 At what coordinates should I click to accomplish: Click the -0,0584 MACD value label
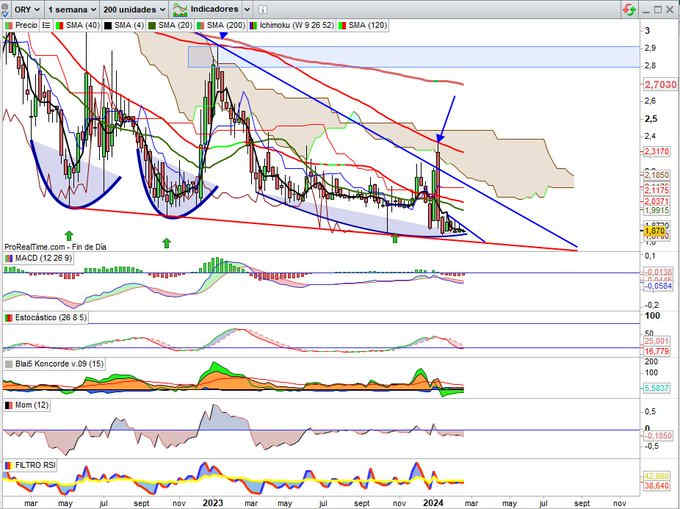pyautogui.click(x=657, y=286)
